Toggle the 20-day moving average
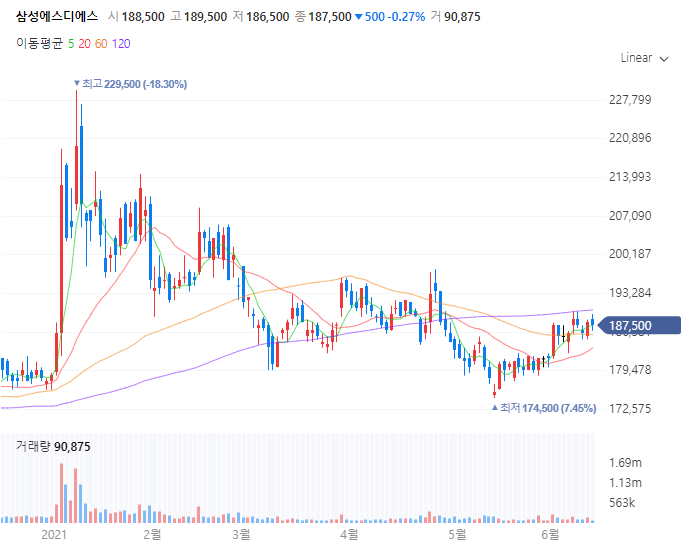This screenshot has height=554, width=688. coord(84,44)
